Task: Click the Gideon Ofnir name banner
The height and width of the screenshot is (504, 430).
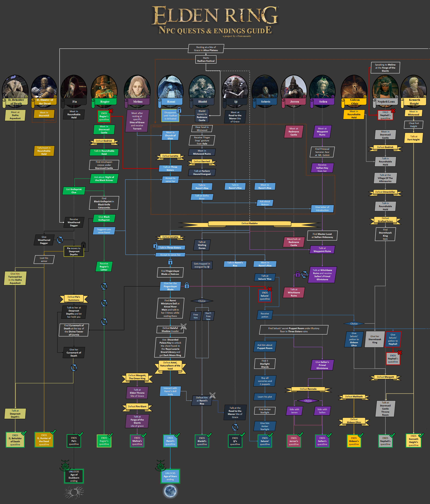Action: 355,102
